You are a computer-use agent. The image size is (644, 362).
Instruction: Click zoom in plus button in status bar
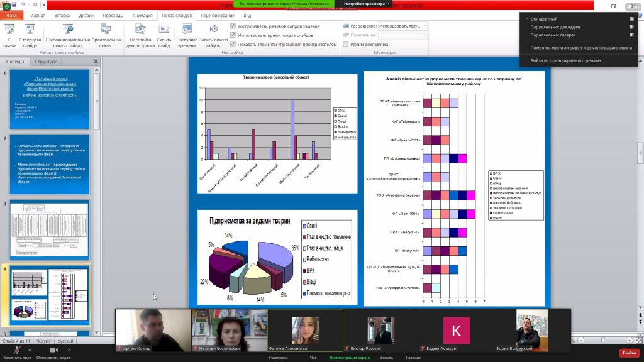[629, 340]
